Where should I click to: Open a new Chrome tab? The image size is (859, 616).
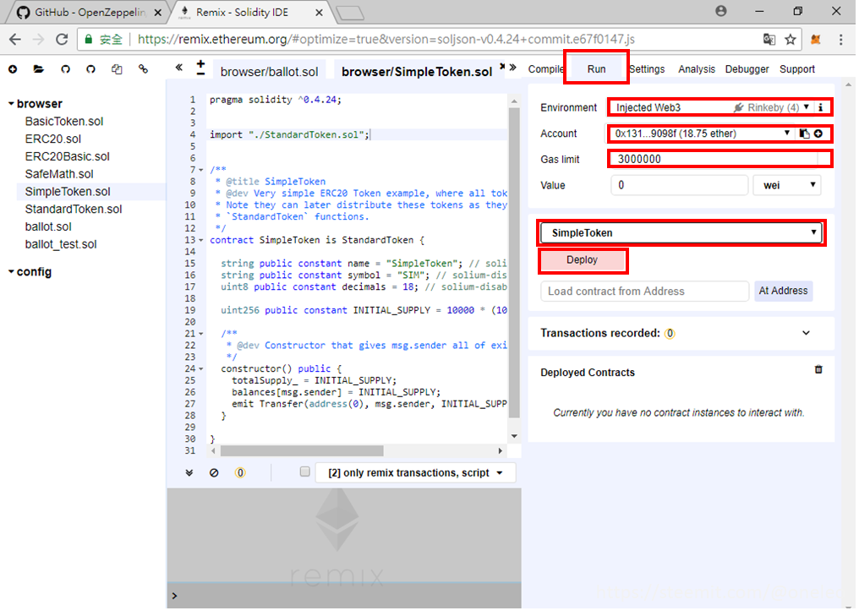tap(350, 13)
